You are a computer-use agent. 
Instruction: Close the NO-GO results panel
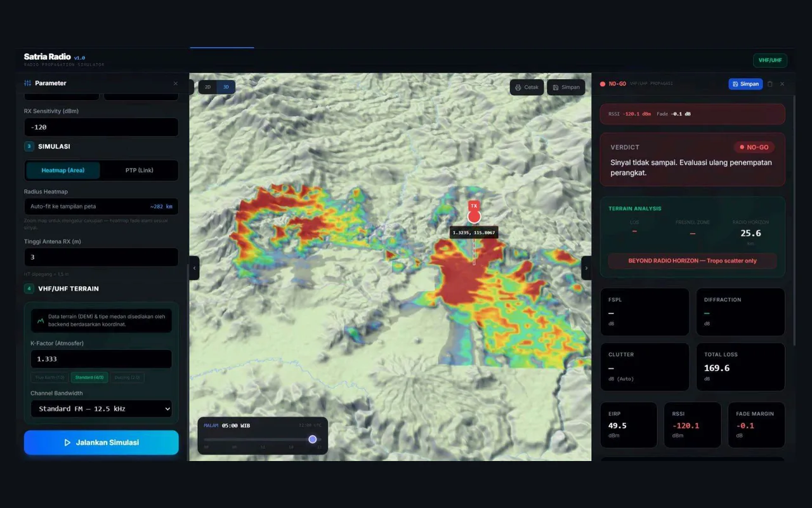(782, 84)
